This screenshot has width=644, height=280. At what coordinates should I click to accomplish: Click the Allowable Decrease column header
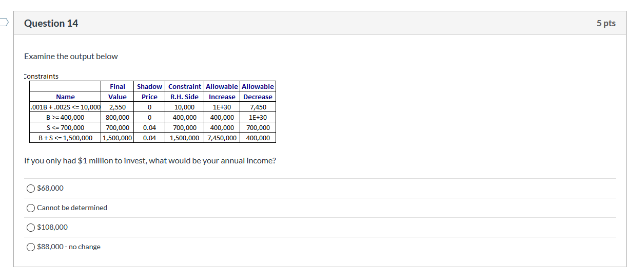[258, 91]
